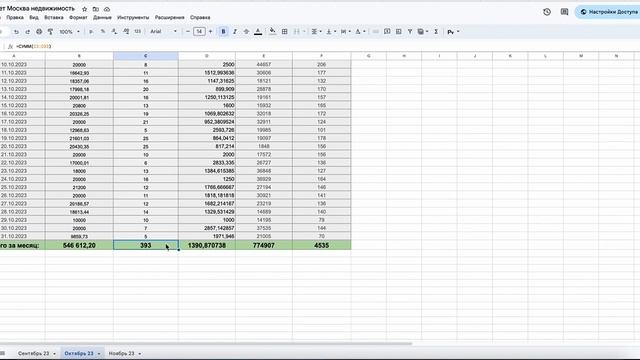This screenshot has height=360, width=640.
Task: Toggle italic formatting
Action: [x=235, y=31]
